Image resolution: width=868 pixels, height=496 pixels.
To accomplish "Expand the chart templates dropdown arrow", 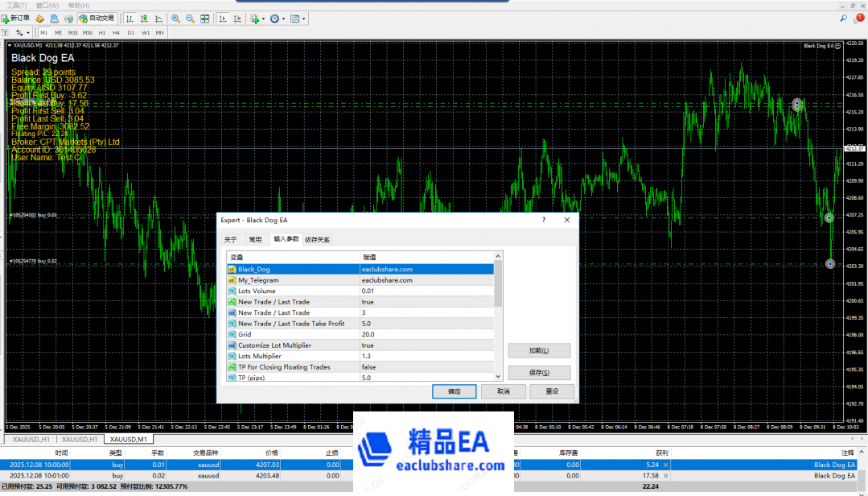I will pyautogui.click(x=304, y=19).
